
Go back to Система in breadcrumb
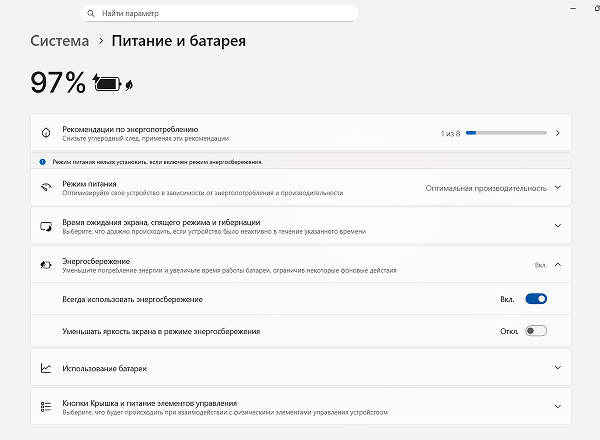[x=59, y=42]
